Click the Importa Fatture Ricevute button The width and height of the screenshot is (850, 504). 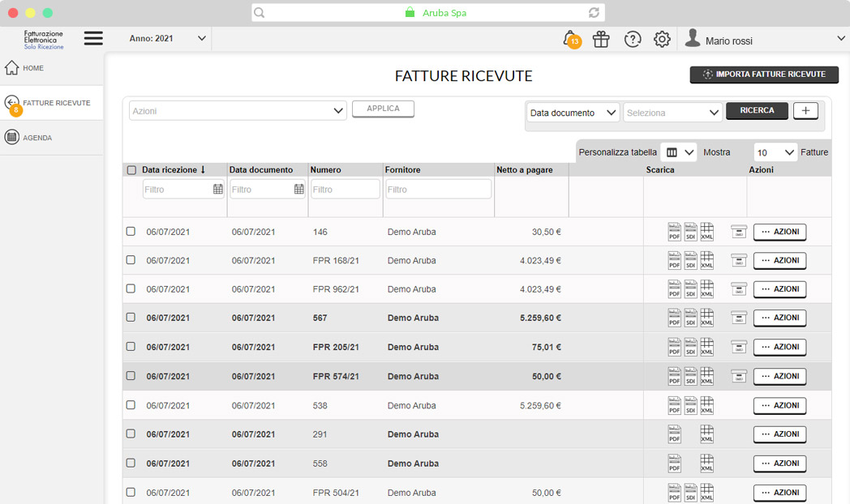click(x=764, y=75)
